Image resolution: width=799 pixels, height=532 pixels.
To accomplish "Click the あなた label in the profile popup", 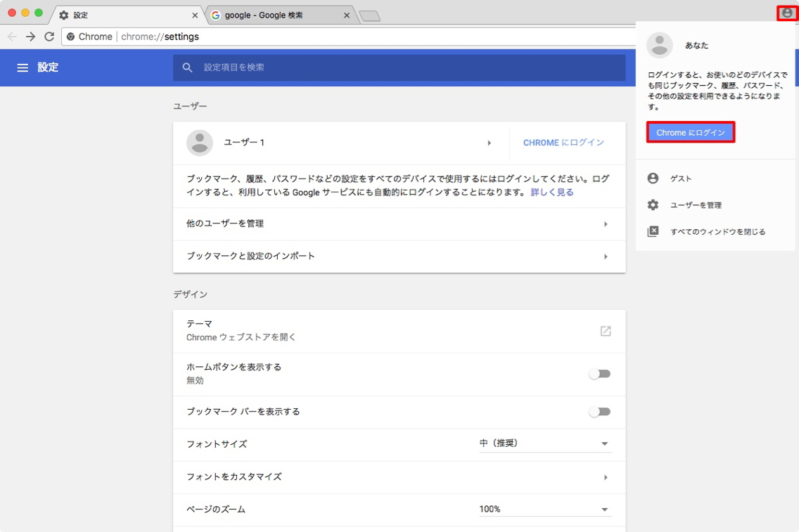I will [x=696, y=45].
